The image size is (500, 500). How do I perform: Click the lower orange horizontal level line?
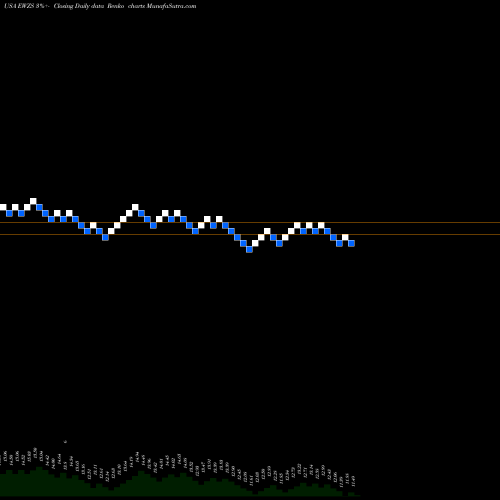point(250,235)
